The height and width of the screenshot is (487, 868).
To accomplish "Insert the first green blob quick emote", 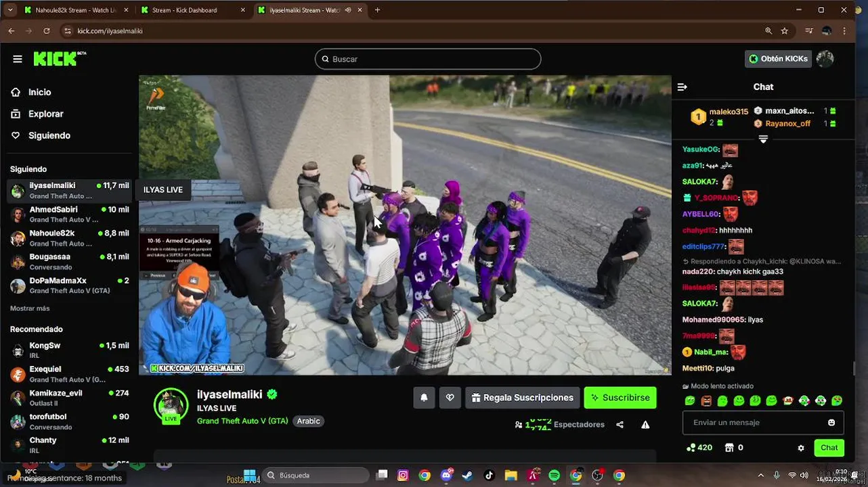I will [x=690, y=401].
